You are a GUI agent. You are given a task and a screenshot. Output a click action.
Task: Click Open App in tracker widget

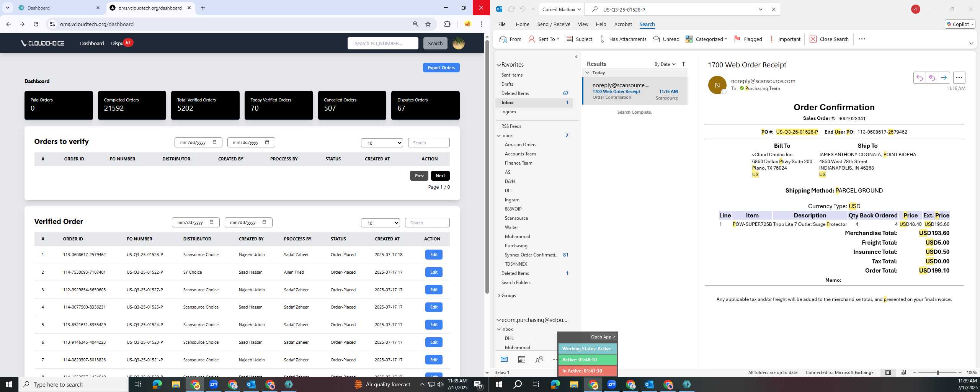[x=603, y=337]
